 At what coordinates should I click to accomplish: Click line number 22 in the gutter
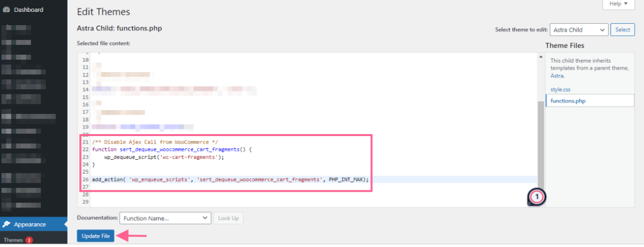click(x=85, y=149)
